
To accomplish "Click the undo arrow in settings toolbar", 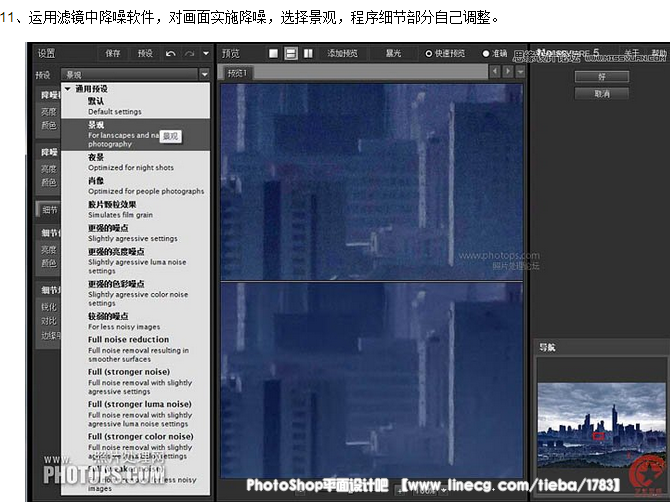I will [x=170, y=53].
